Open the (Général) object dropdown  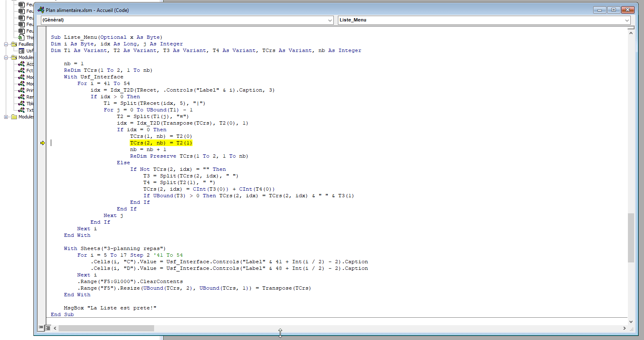coord(330,20)
